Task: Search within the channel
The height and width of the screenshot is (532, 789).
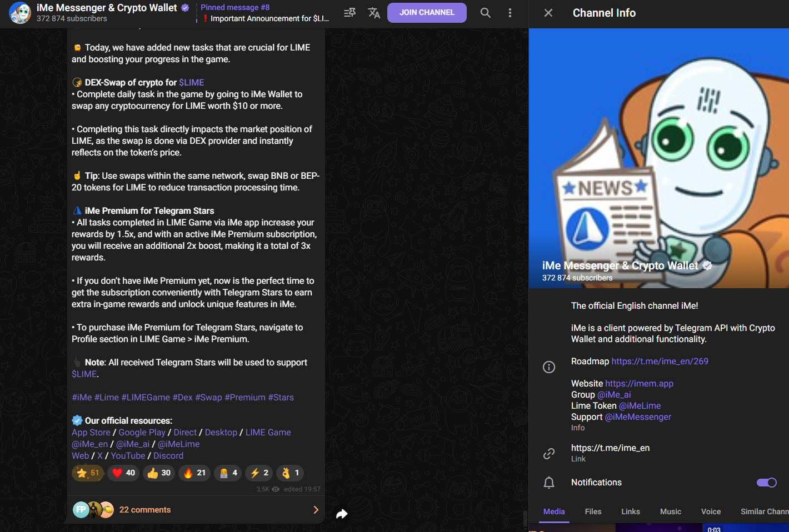Action: click(485, 13)
